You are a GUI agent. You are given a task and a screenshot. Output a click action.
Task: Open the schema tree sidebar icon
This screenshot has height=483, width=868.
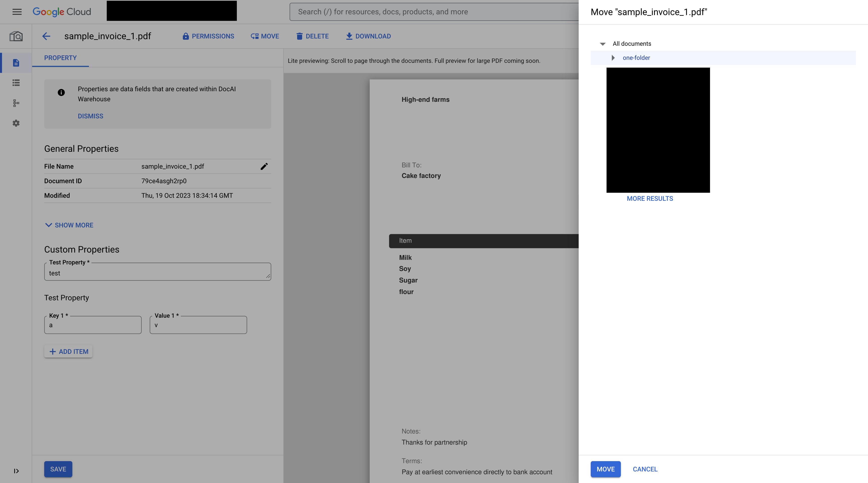(x=16, y=103)
